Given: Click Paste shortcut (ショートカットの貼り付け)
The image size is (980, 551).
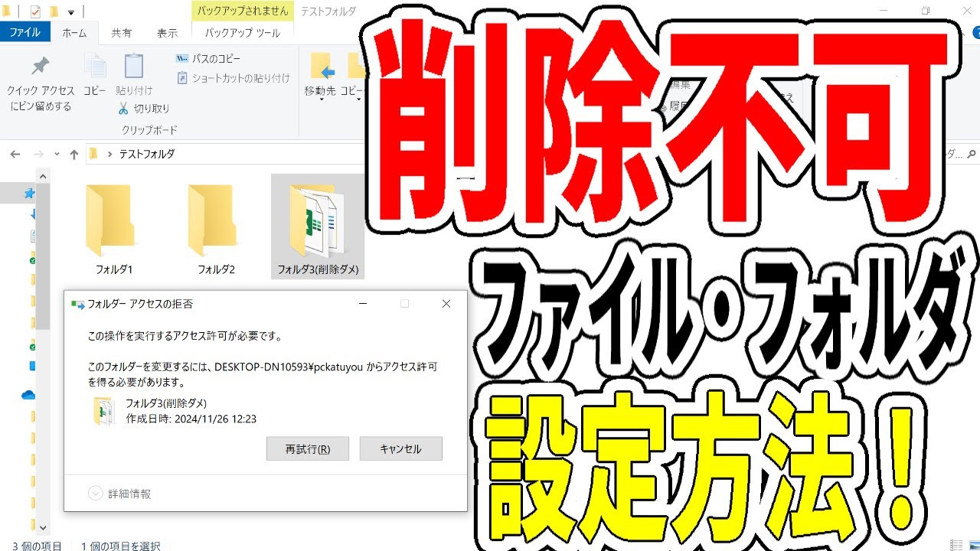Looking at the screenshot, I should pos(234,78).
